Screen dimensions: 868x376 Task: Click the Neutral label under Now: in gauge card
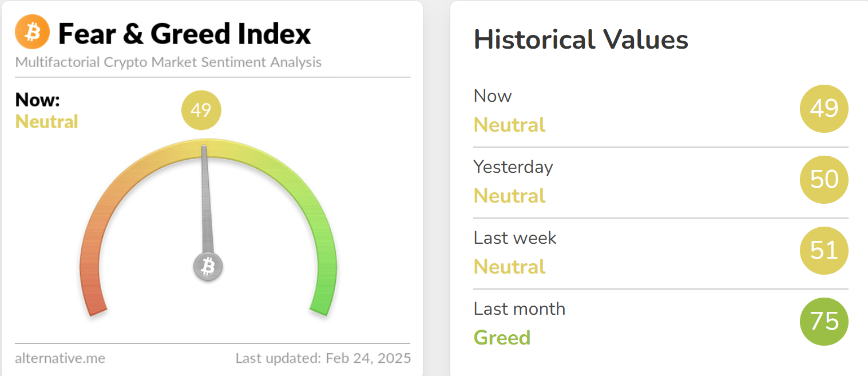point(47,122)
